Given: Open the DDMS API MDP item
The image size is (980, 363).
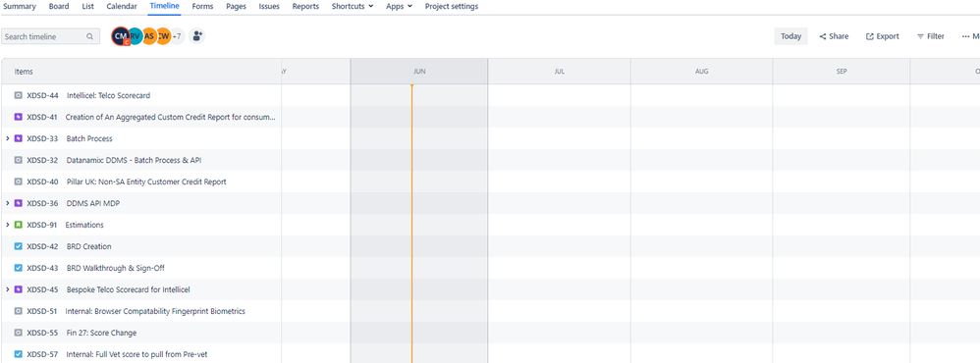Looking at the screenshot, I should pyautogui.click(x=92, y=203).
